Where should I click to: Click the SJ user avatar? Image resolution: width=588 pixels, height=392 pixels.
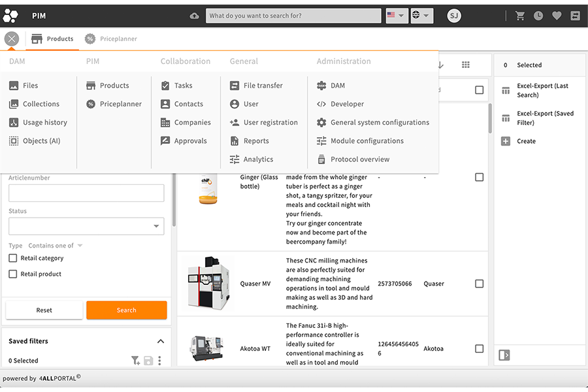tap(454, 16)
